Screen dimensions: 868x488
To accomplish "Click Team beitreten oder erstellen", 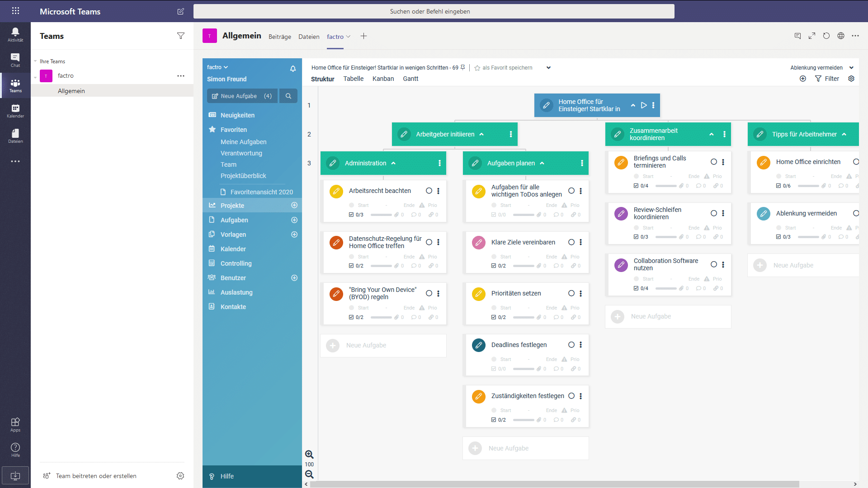I will click(x=96, y=476).
